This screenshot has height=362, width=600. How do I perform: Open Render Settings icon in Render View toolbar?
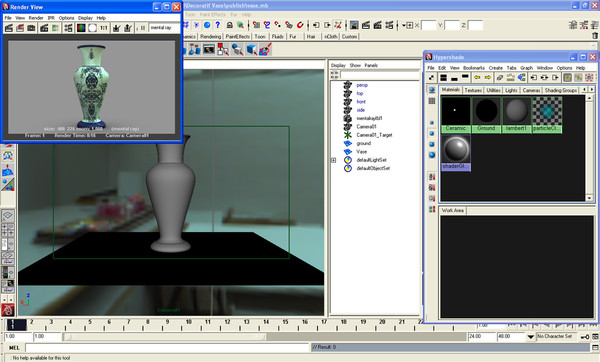pyautogui.click(x=68, y=28)
